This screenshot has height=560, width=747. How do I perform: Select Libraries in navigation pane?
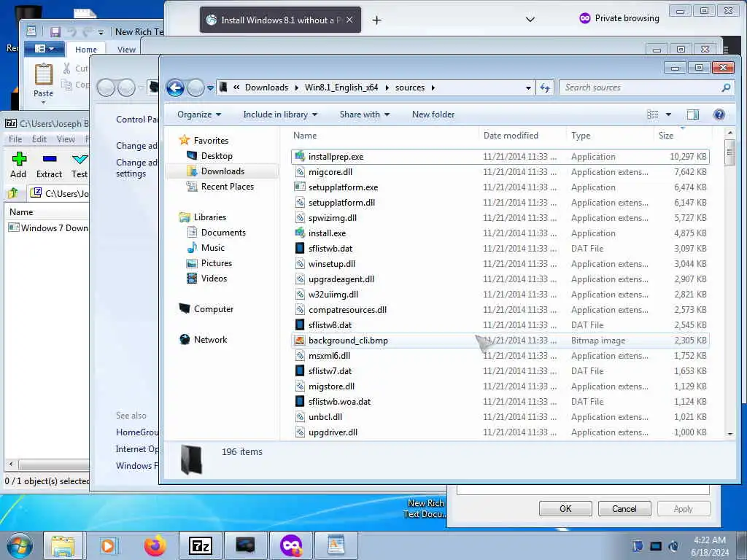(x=209, y=217)
